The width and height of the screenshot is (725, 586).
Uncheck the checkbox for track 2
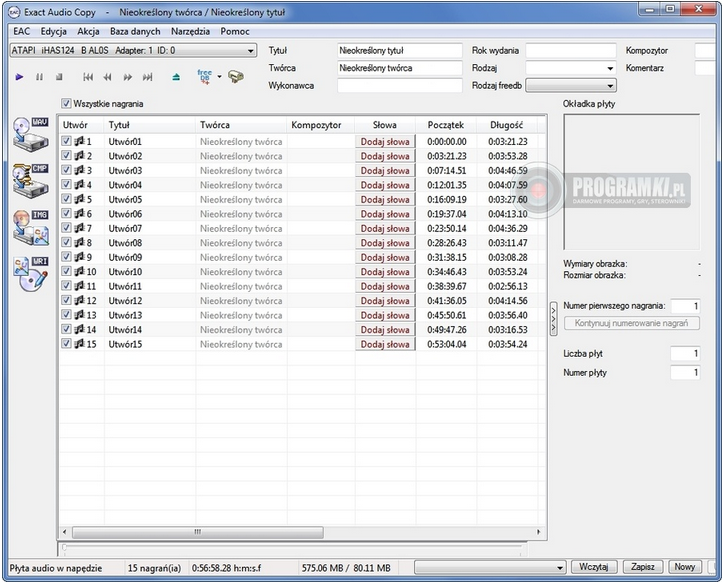(x=66, y=155)
